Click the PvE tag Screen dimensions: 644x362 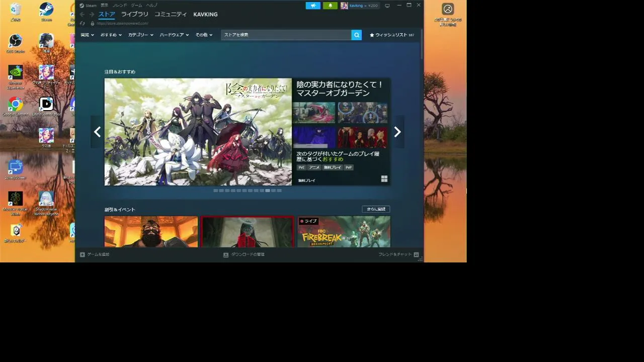301,167
